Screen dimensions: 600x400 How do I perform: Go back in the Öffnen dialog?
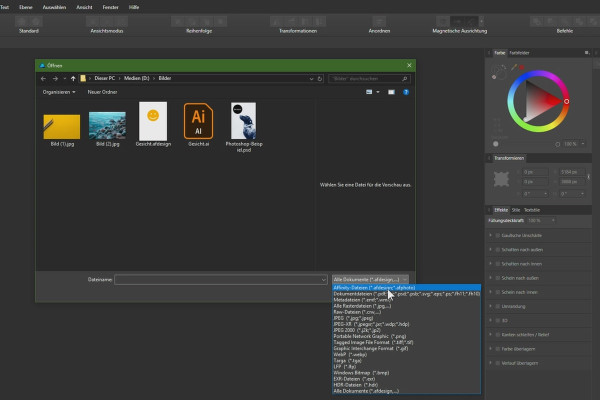click(43, 78)
